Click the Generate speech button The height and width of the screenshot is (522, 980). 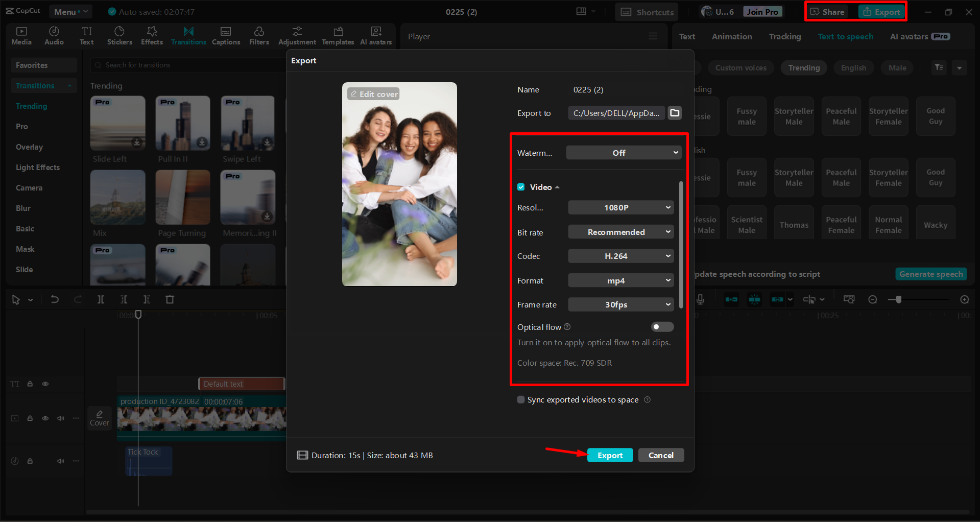[930, 274]
